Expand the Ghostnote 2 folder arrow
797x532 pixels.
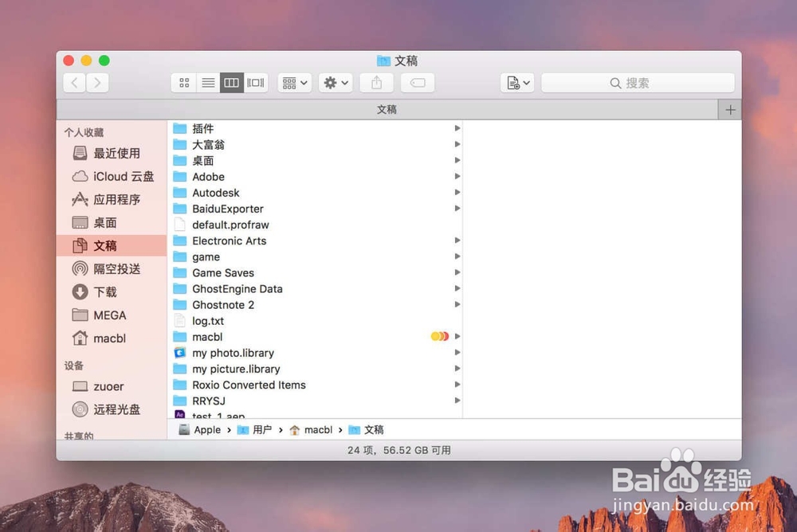[x=457, y=304]
